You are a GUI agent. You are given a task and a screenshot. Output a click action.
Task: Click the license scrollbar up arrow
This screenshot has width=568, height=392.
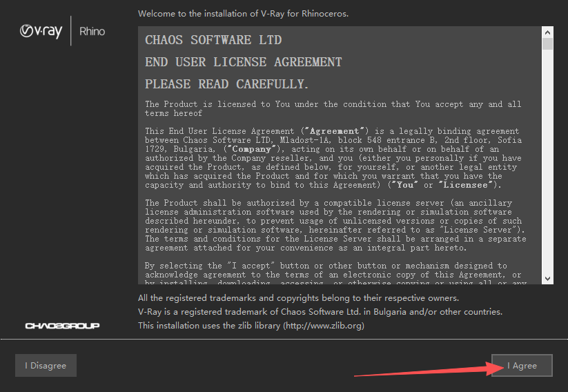[548, 32]
